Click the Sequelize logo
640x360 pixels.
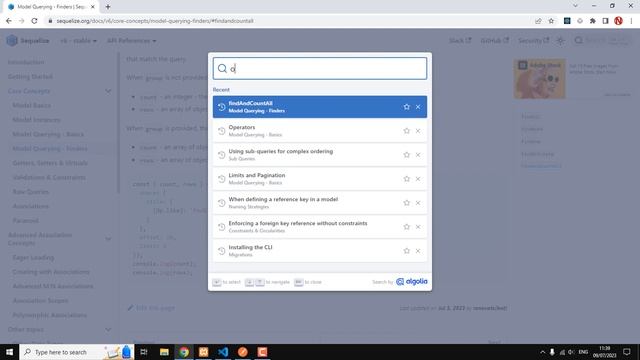[x=28, y=40]
